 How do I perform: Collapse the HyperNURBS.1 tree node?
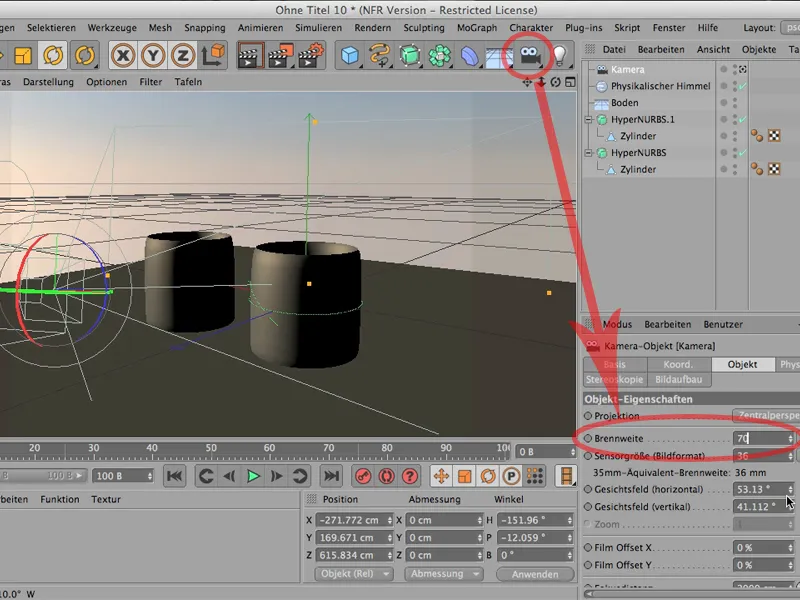coord(588,119)
